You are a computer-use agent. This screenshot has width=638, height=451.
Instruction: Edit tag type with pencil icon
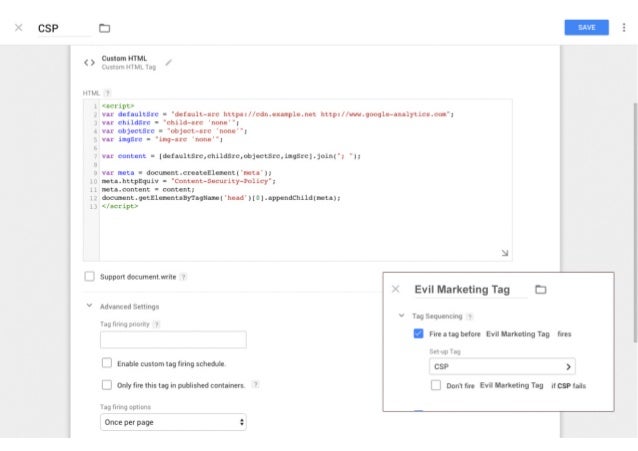168,63
